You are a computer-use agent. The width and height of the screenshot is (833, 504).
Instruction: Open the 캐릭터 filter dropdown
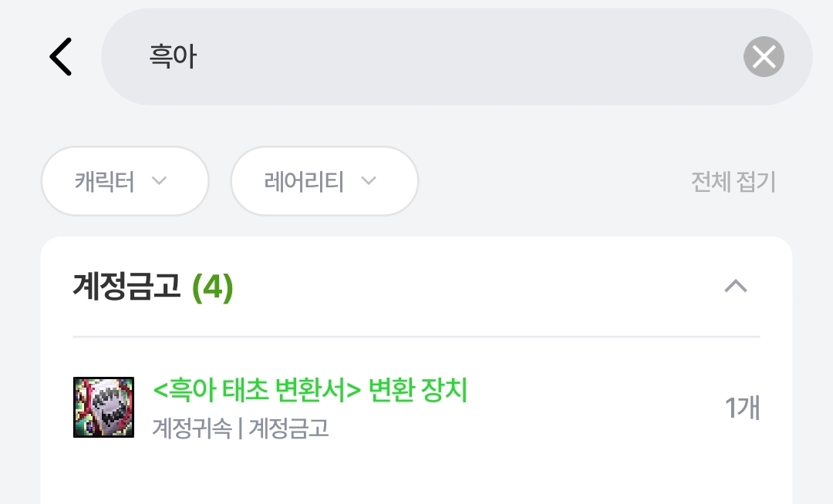(x=125, y=181)
